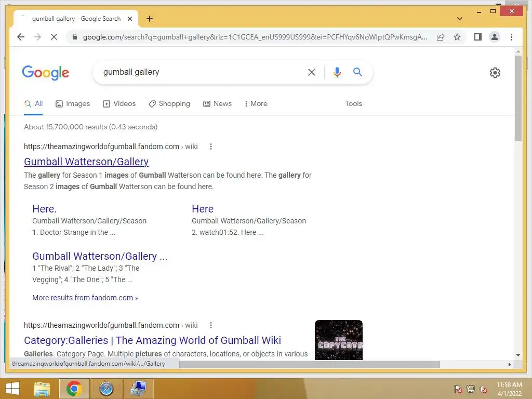Switch to the Shopping tab
The height and width of the screenshot is (399, 532).
coord(169,104)
